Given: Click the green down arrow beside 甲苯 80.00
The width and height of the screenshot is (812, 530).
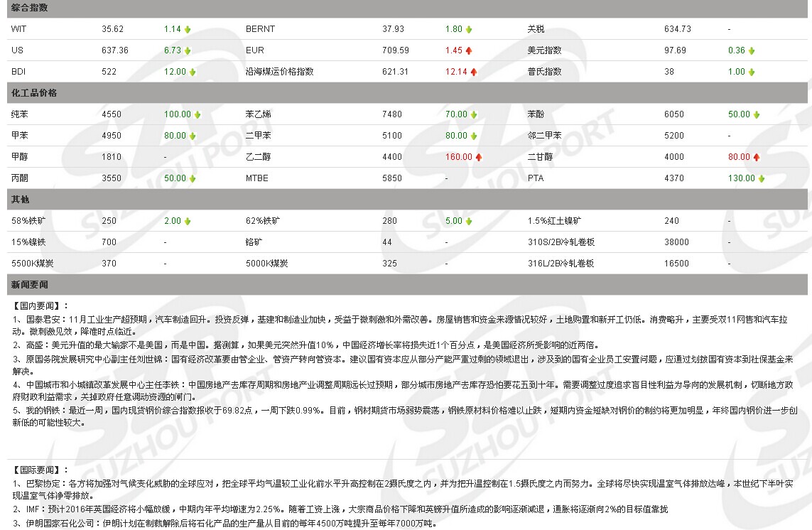Looking at the screenshot, I should pos(193,136).
